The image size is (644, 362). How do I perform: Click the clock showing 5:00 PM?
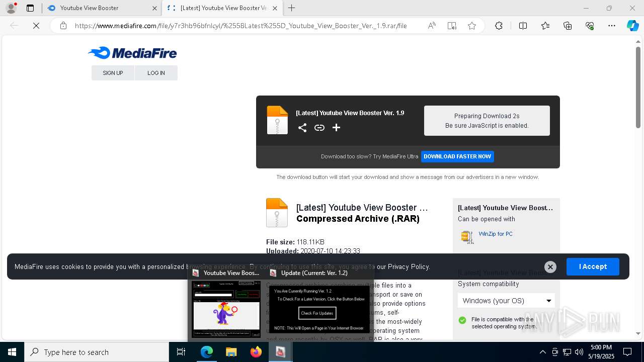[601, 352]
